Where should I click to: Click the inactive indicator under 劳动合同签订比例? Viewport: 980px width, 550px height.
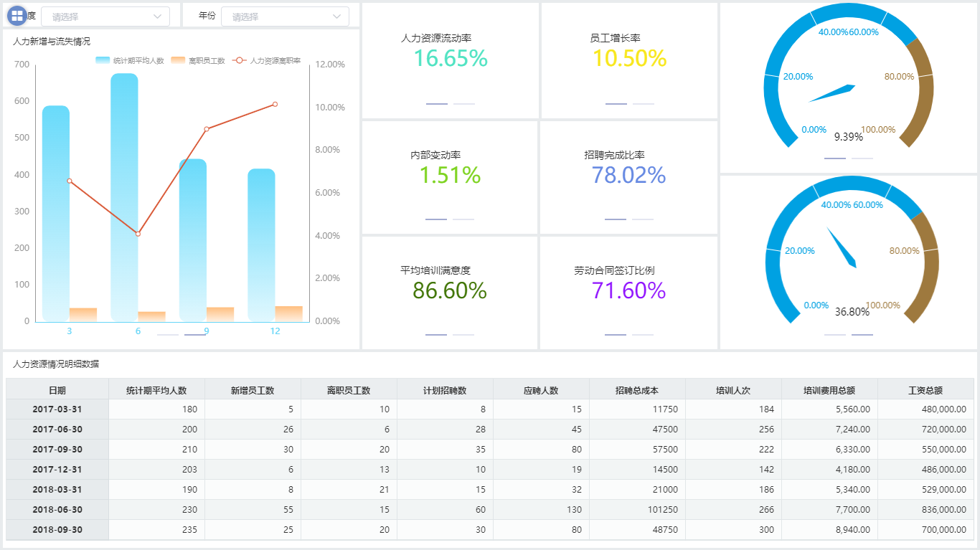click(643, 334)
